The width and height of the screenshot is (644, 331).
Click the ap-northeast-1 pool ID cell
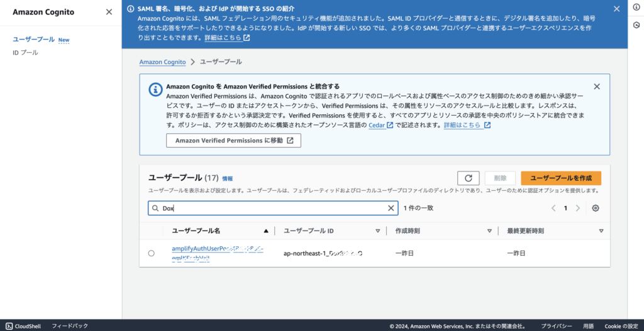click(323, 254)
